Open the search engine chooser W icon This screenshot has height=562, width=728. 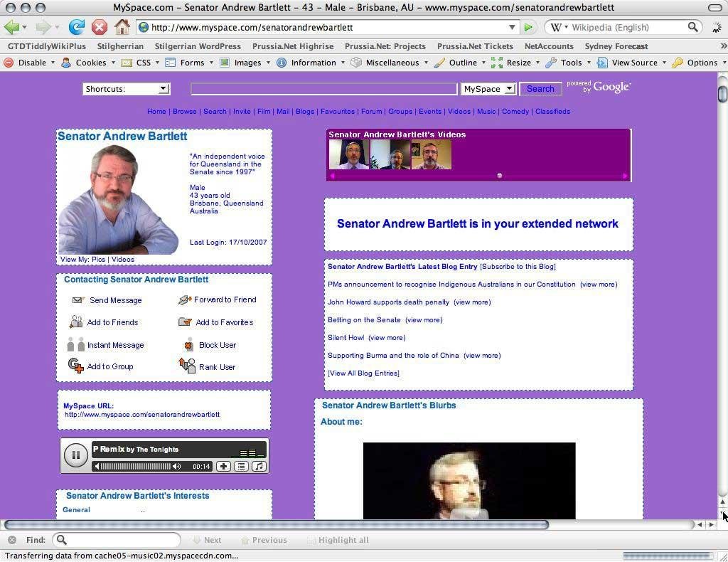(x=559, y=28)
